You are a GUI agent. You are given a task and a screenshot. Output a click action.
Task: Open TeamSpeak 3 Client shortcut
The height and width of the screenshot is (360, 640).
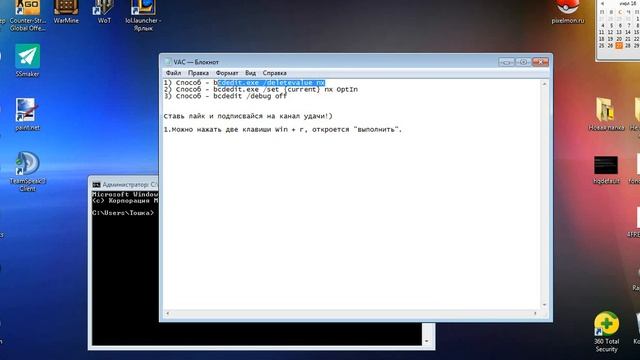[27, 171]
